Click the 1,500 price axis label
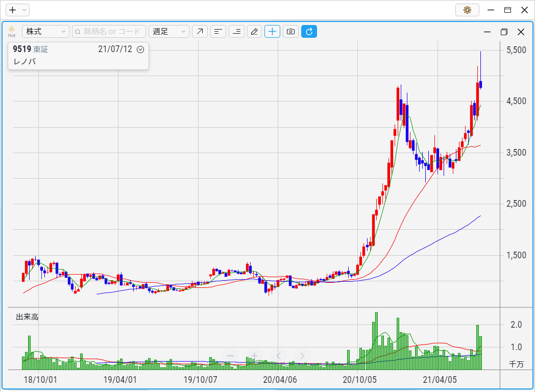Screen dimensions: 535x392 pyautogui.click(x=516, y=255)
